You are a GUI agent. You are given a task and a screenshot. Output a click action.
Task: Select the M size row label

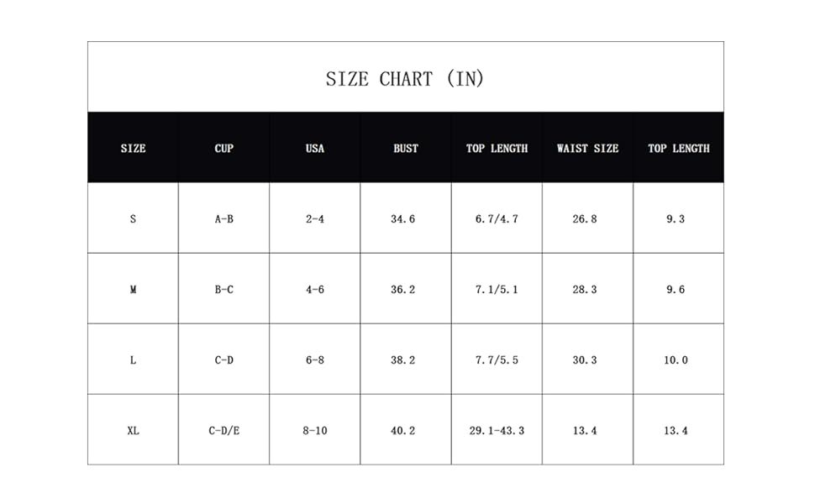[x=133, y=290]
